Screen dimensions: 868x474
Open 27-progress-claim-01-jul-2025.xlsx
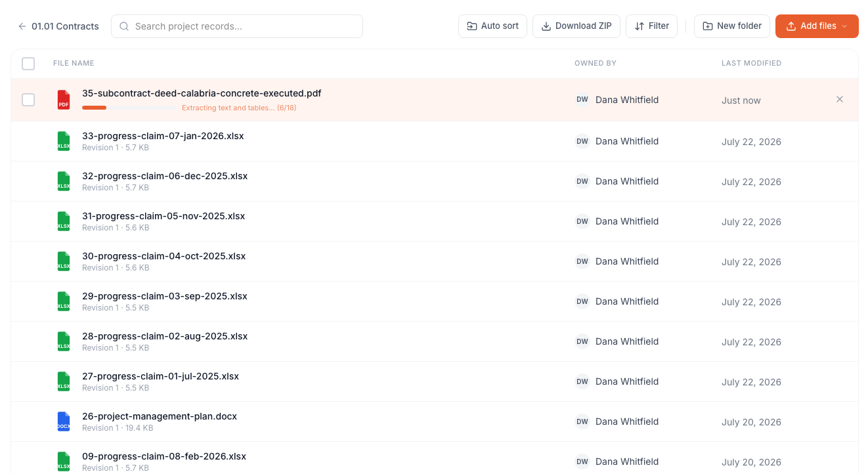click(x=161, y=376)
